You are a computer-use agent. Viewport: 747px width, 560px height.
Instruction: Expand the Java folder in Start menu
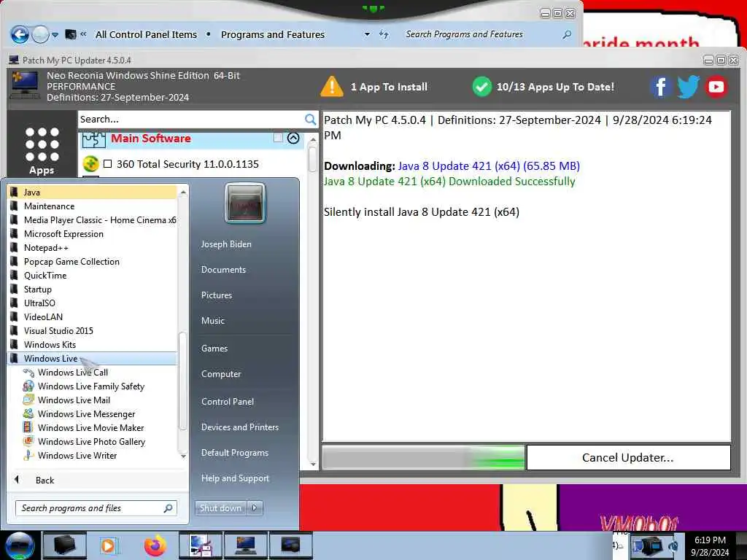coord(92,192)
